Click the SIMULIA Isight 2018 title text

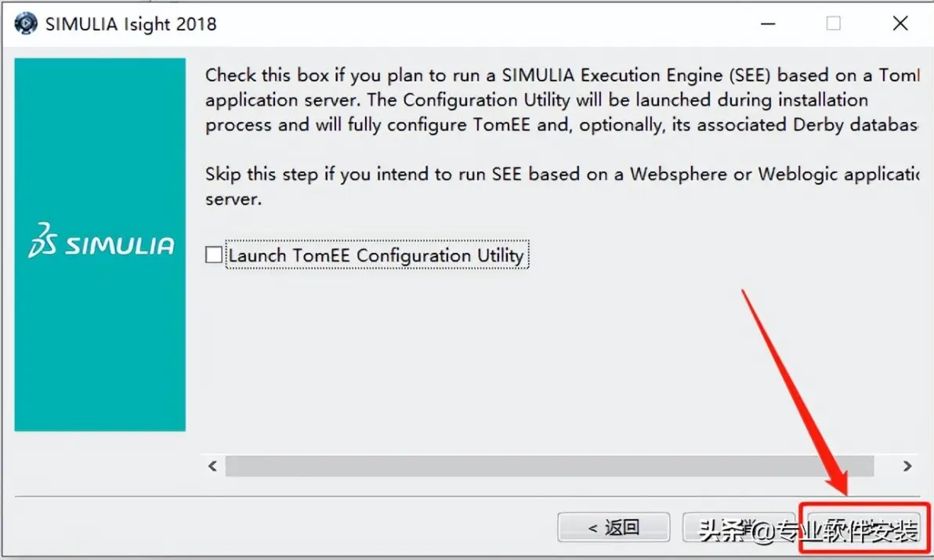point(131,24)
